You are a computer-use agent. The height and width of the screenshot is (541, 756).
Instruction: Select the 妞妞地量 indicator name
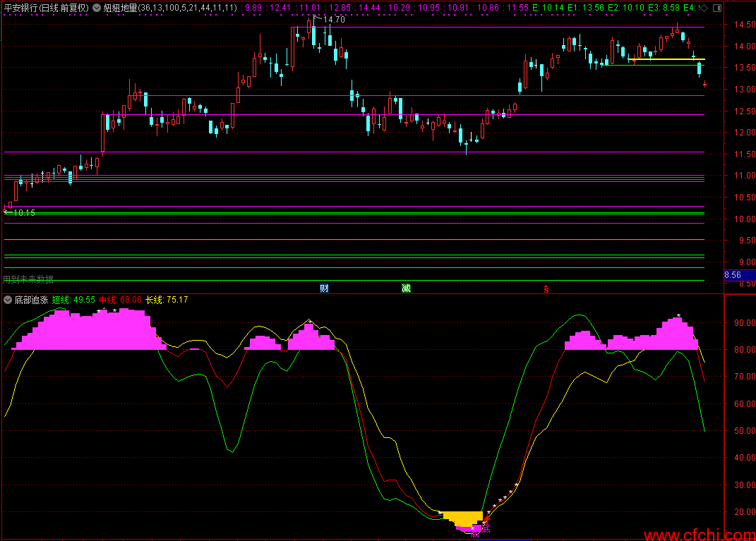(119, 8)
